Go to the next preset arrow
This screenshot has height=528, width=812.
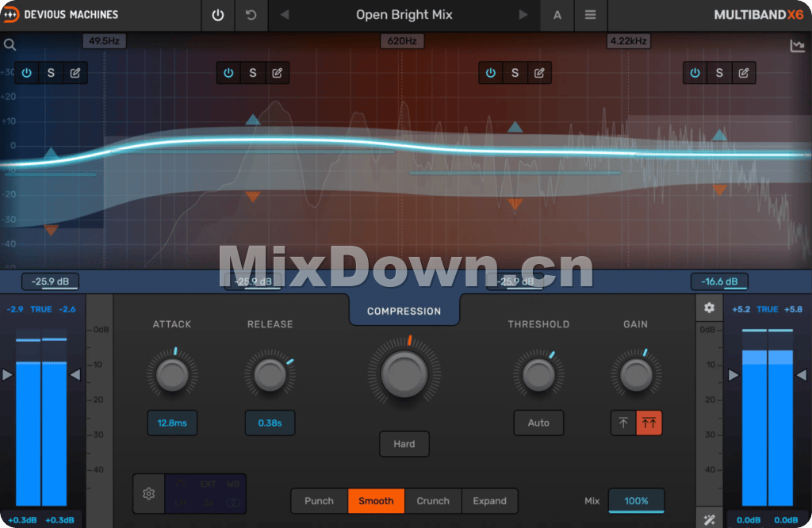[x=523, y=15]
